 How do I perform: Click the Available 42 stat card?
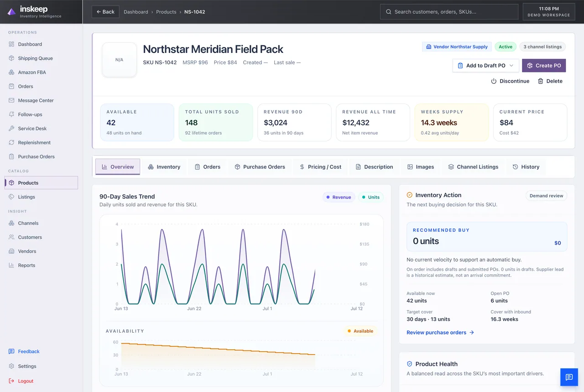137,122
